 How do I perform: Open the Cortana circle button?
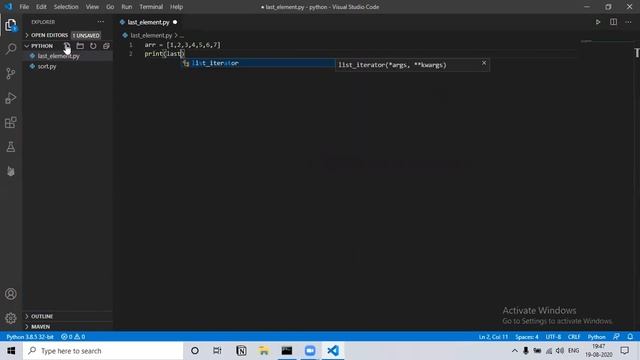pos(195,351)
